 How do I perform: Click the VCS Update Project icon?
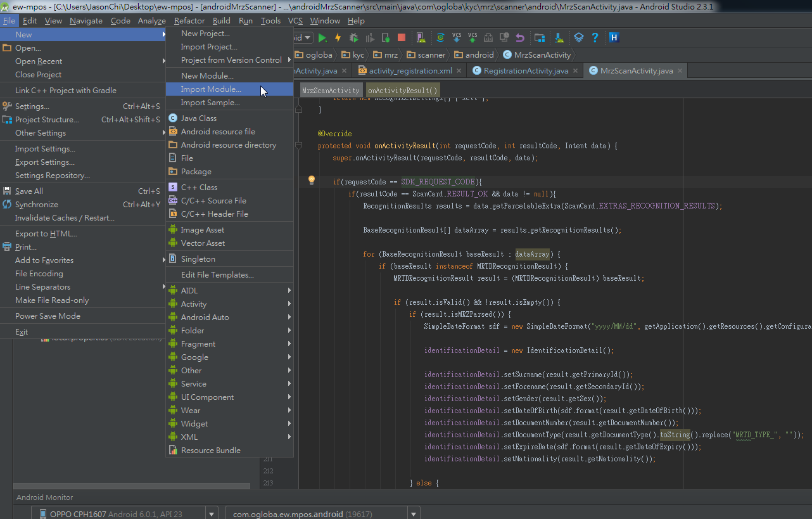(x=457, y=38)
